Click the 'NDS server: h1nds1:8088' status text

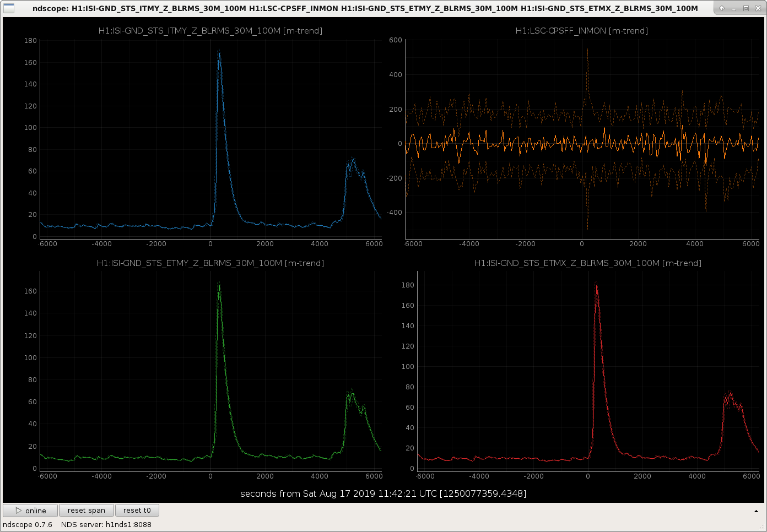pyautogui.click(x=106, y=524)
